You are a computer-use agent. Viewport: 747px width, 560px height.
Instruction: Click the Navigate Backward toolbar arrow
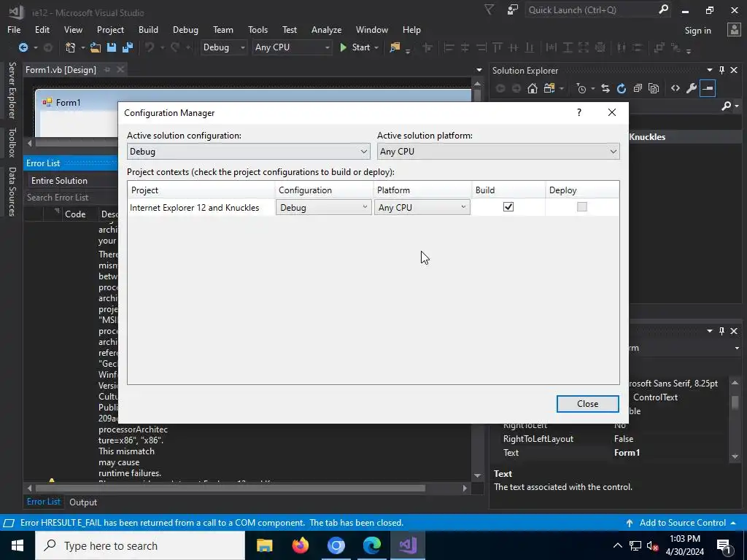23,47
